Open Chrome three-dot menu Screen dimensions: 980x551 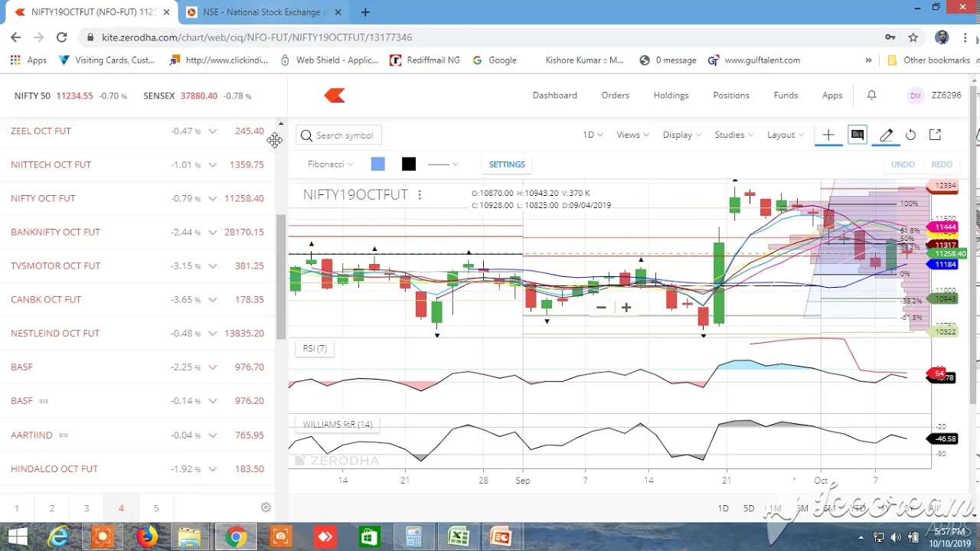point(965,37)
